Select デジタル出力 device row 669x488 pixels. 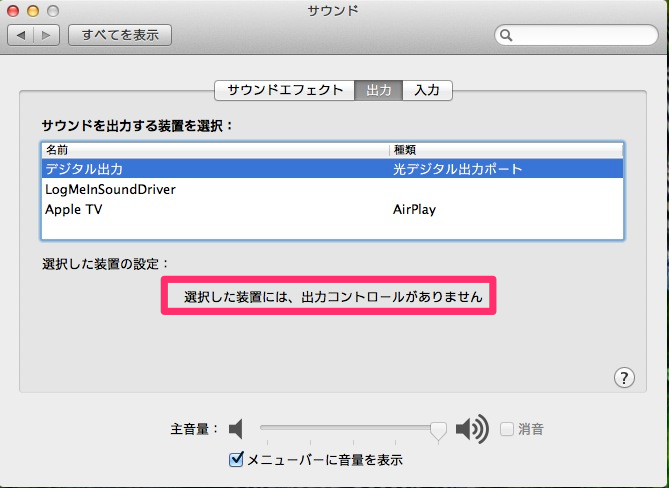pyautogui.click(x=332, y=169)
